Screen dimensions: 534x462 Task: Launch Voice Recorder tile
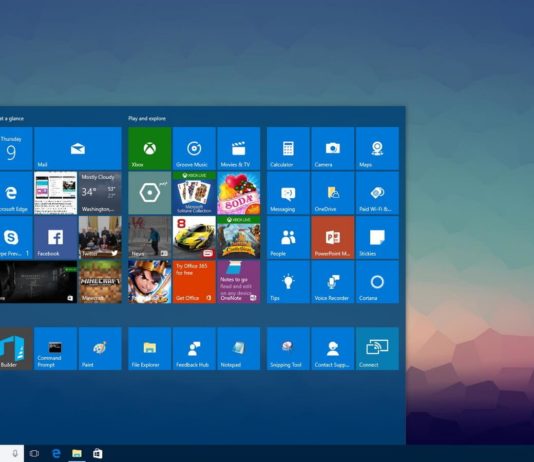(x=333, y=282)
